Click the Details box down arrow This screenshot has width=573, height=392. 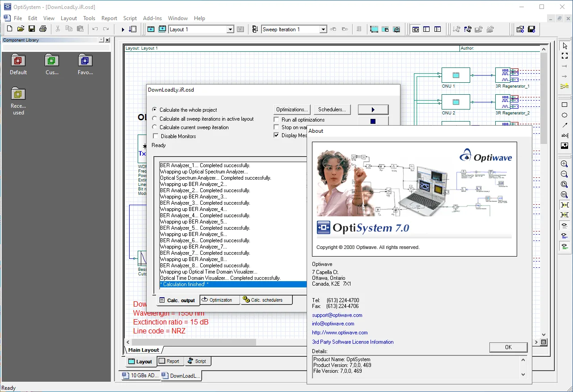(523, 374)
